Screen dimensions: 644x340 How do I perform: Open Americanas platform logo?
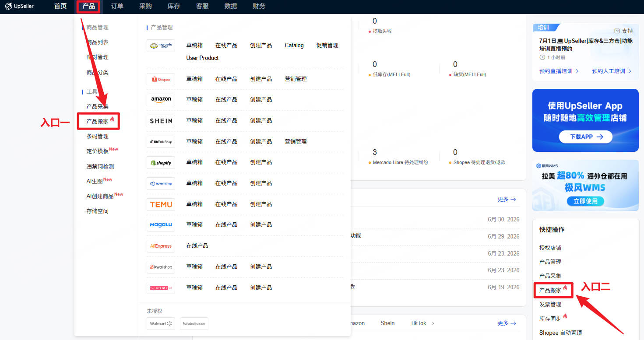click(x=161, y=288)
